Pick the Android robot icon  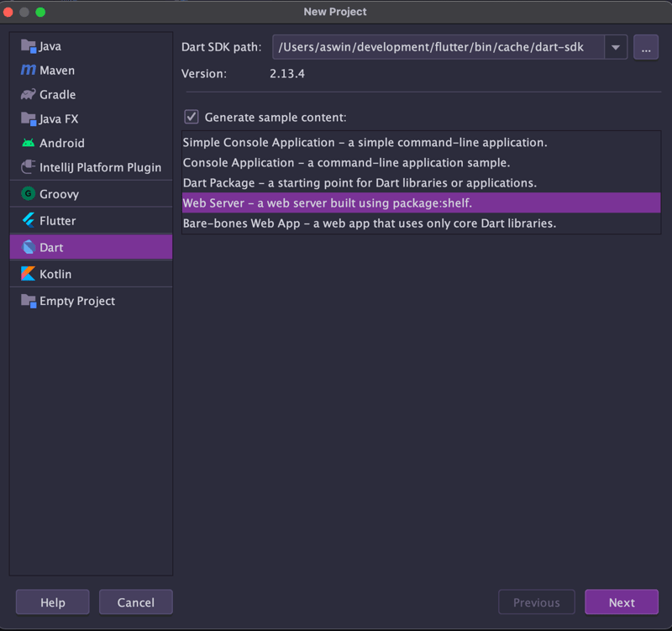click(x=29, y=143)
